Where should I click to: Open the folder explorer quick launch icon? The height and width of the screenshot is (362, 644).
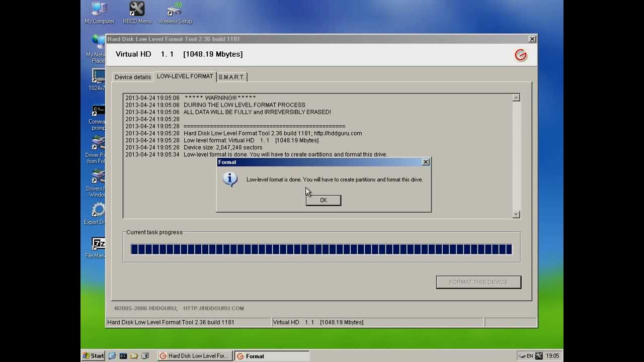[134, 356]
